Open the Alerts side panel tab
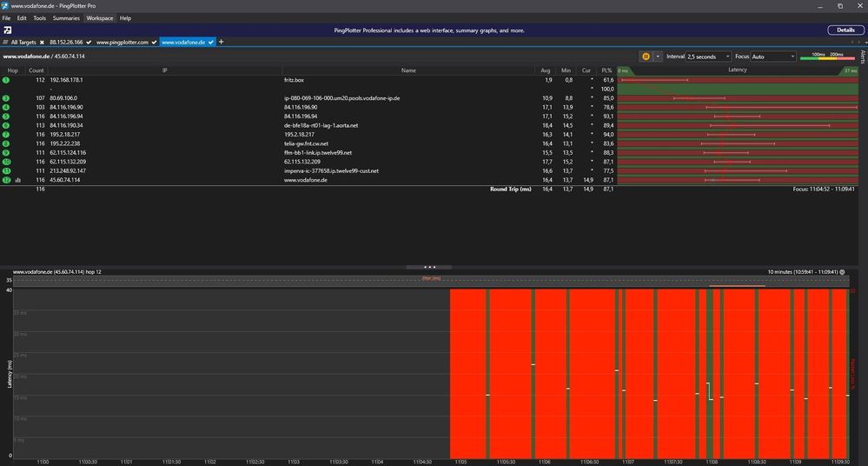Image resolution: width=868 pixels, height=466 pixels. tap(863, 57)
